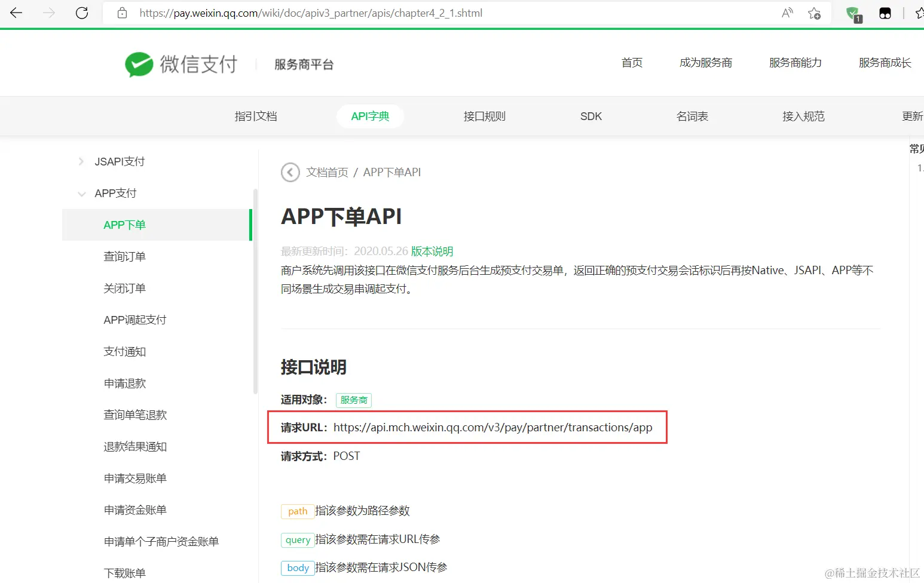Click the 接口说明 heading
Screen dimensions: 924x583
coord(314,367)
